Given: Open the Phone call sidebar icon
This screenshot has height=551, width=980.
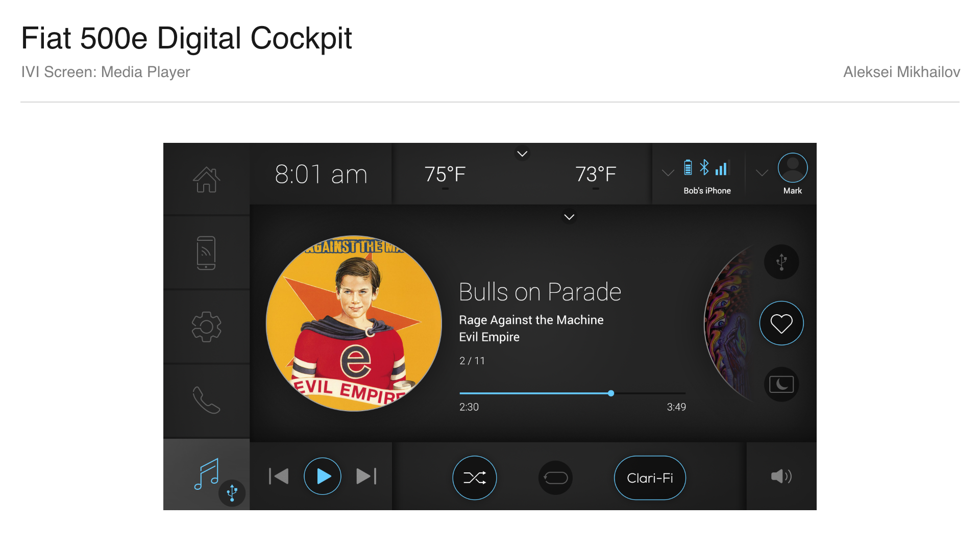Looking at the screenshot, I should coord(206,400).
